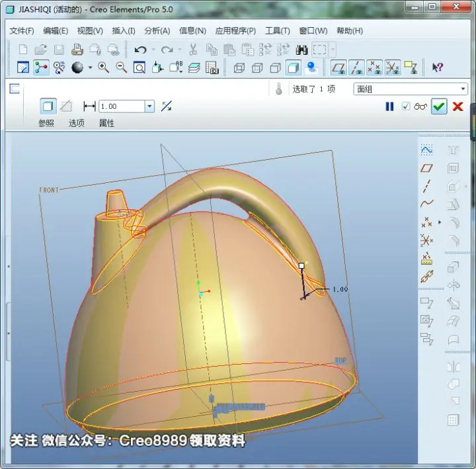The width and height of the screenshot is (476, 469).
Task: Click the shaded sphere display icon
Action: (x=77, y=67)
